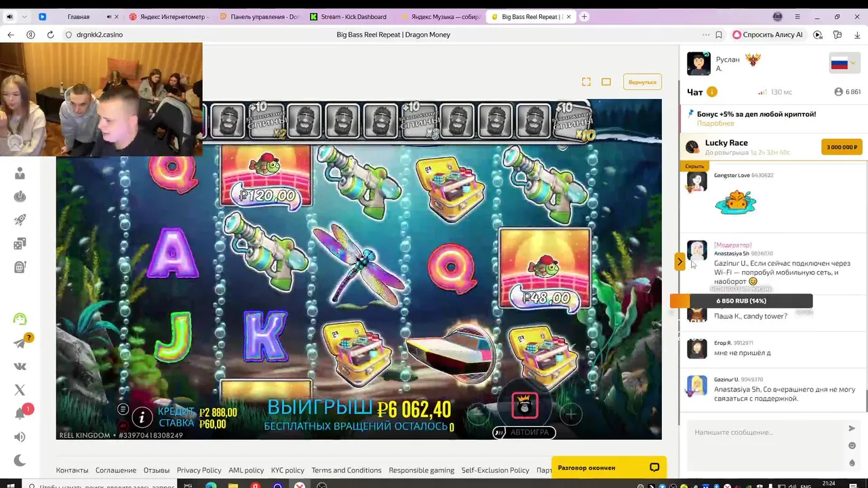Open the dice games icon in sidebar
Viewport: 868px width, 488px height.
(x=20, y=243)
